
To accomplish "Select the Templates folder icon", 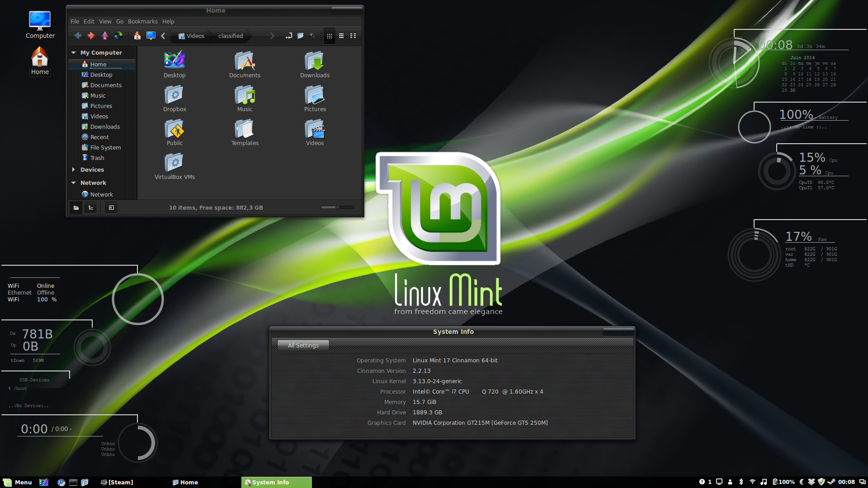I will pyautogui.click(x=245, y=133).
